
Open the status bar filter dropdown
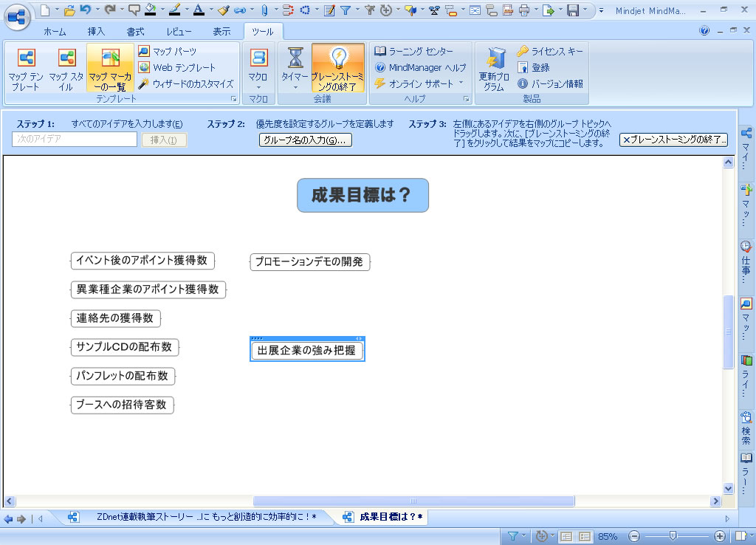tap(516, 536)
